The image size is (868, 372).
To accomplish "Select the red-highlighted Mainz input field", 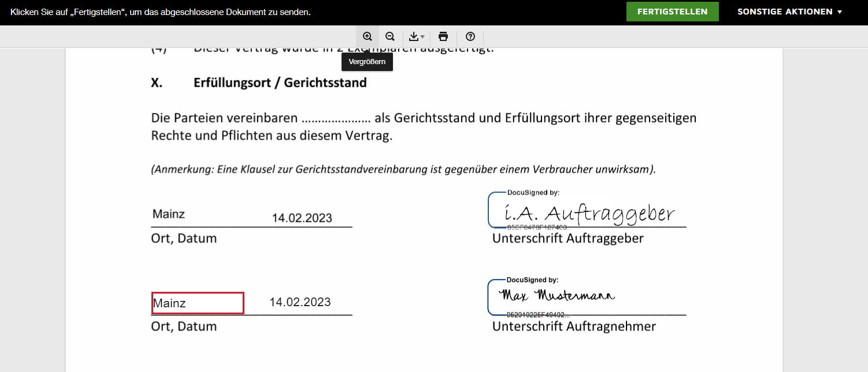I will [197, 302].
